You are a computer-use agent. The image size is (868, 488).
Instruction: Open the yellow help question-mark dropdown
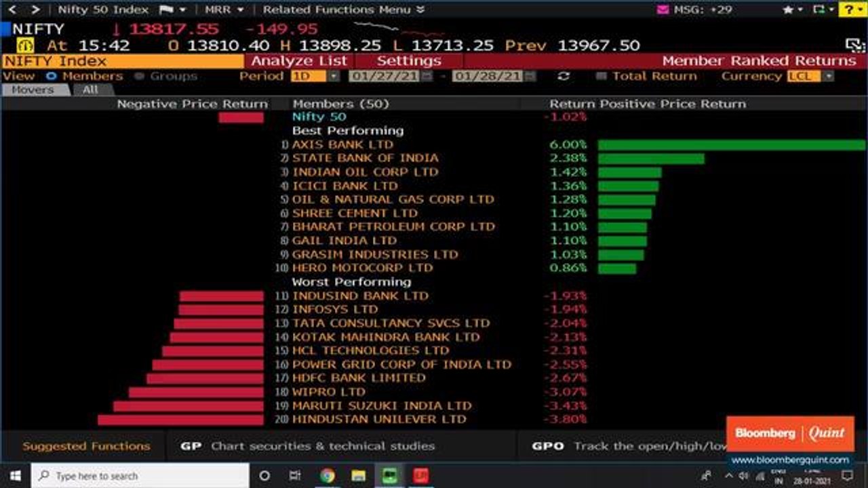pos(852,9)
